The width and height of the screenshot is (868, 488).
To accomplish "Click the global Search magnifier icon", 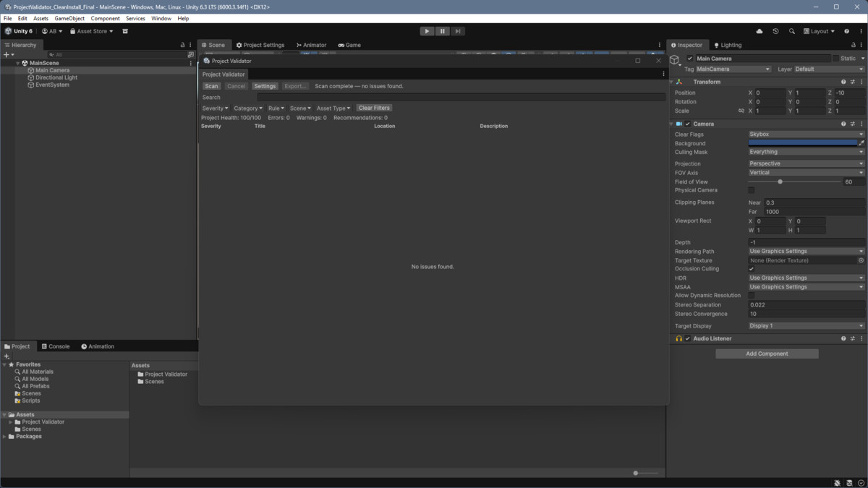I will (792, 31).
